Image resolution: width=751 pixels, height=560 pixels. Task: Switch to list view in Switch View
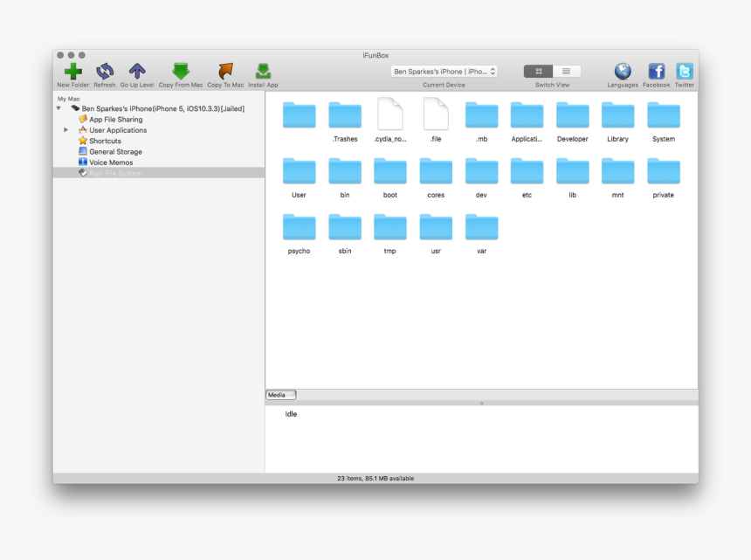[565, 71]
